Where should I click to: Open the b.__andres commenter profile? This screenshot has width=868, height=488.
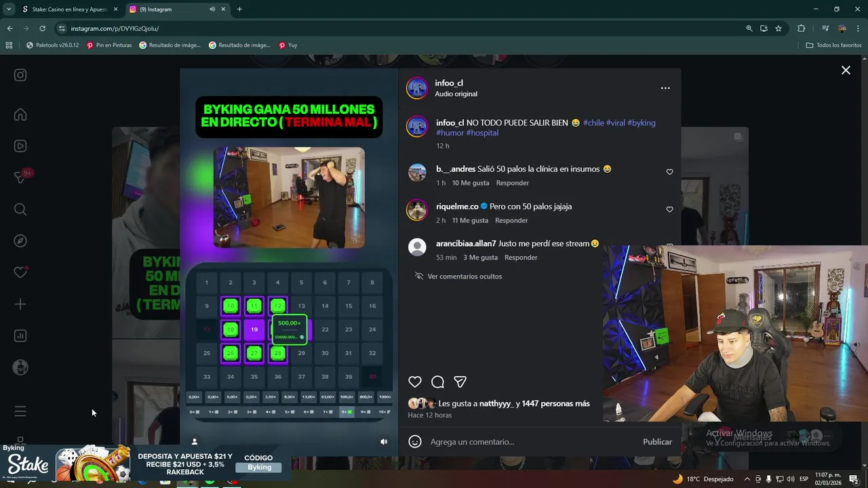[456, 169]
